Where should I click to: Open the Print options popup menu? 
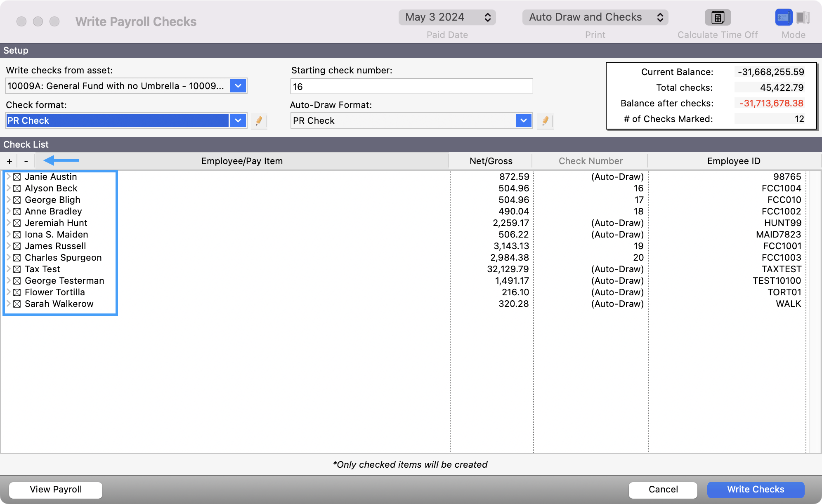tap(595, 17)
